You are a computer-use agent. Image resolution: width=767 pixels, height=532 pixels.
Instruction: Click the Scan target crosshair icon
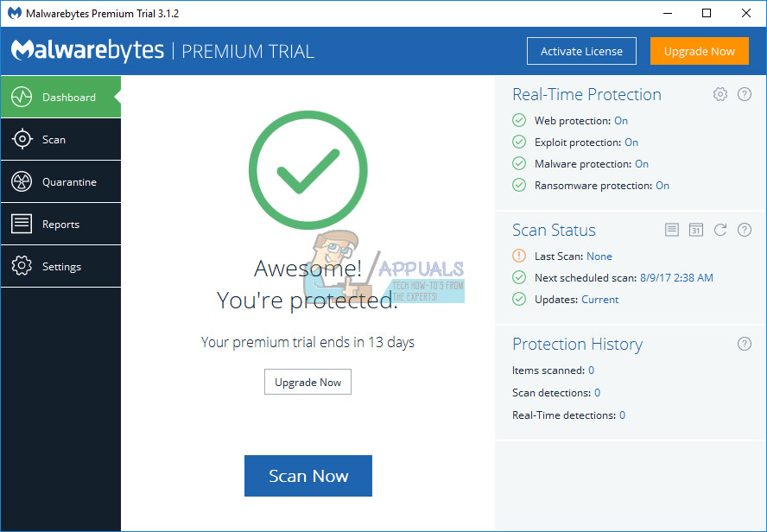[x=22, y=139]
